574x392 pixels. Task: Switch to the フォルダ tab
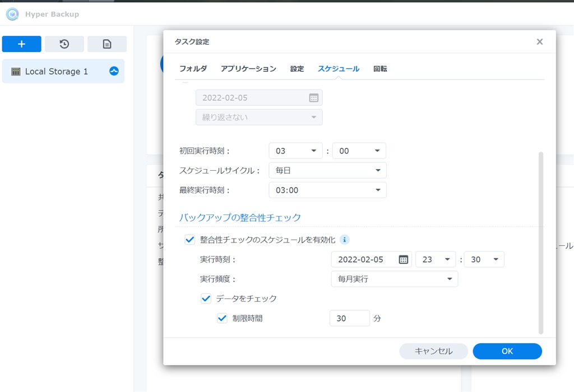193,69
